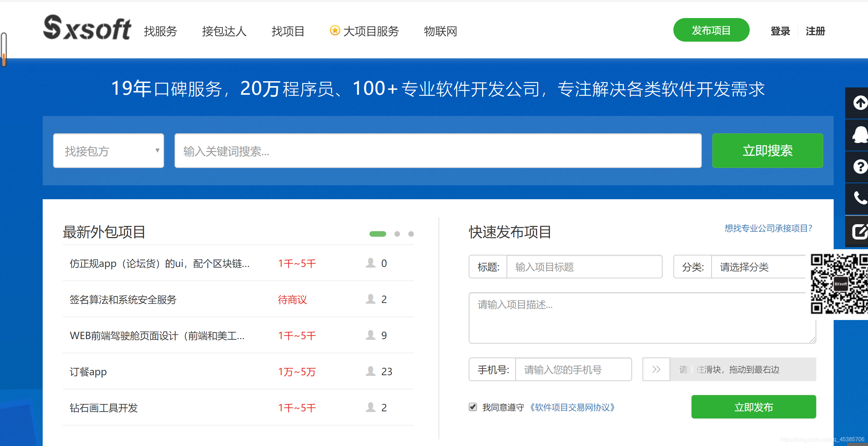The height and width of the screenshot is (446, 868).
Task: Click the Sxsoft logo
Action: [x=87, y=28]
